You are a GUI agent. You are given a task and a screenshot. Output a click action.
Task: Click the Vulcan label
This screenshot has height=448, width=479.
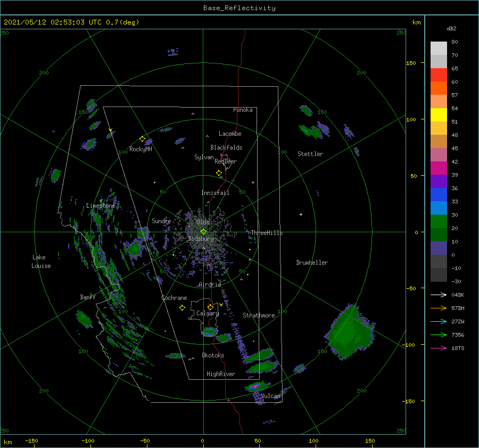pos(271,396)
